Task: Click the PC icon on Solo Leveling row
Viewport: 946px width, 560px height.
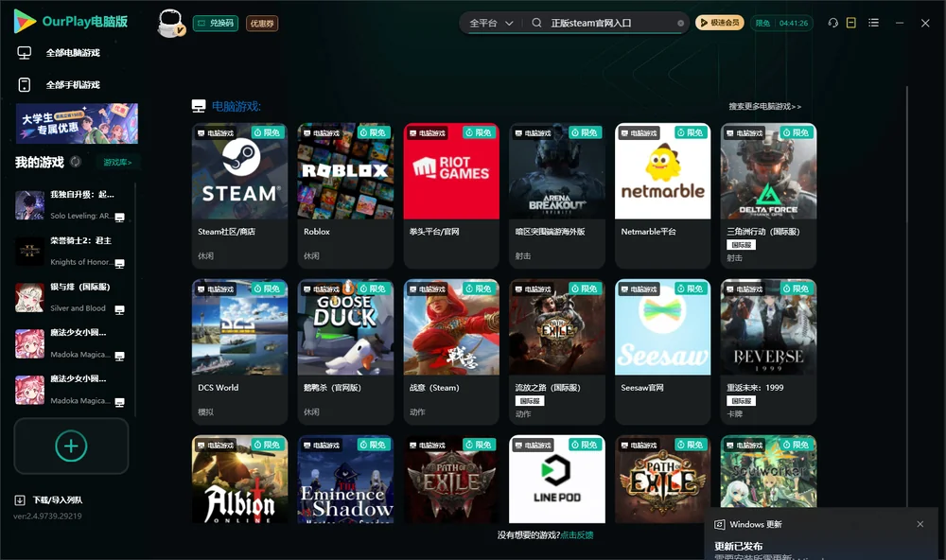Action: click(x=119, y=218)
